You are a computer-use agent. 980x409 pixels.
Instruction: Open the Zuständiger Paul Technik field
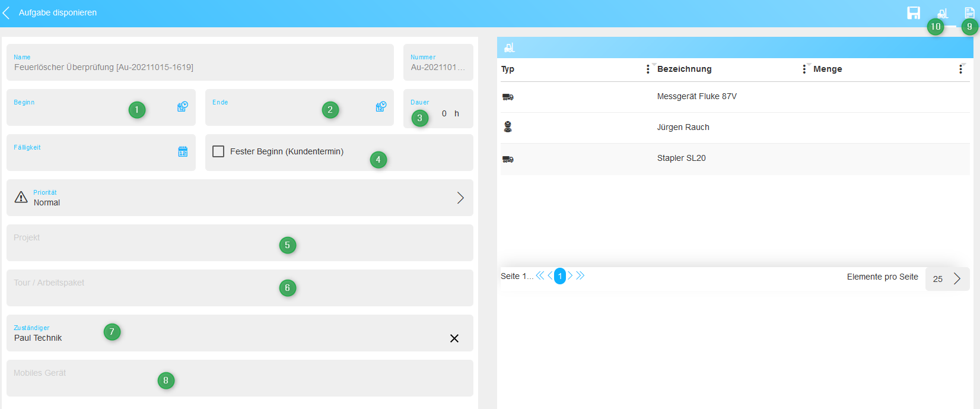point(240,333)
